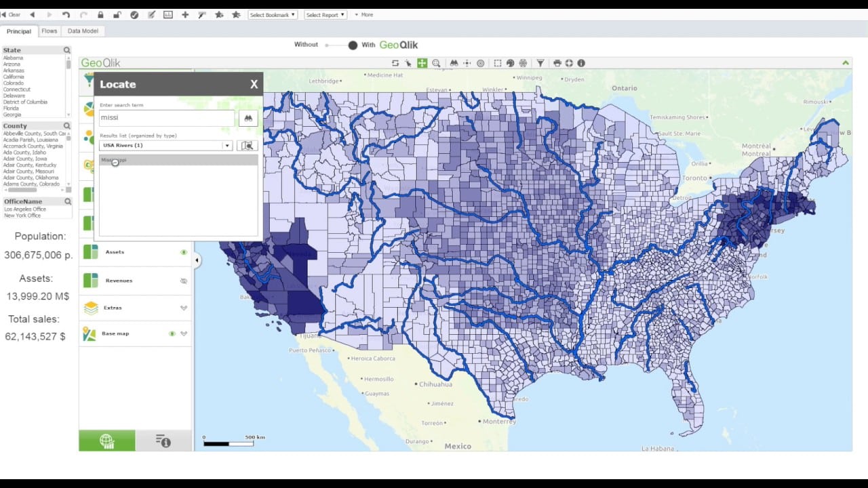
Task: Click the center-on-point crosshair icon
Action: click(467, 63)
